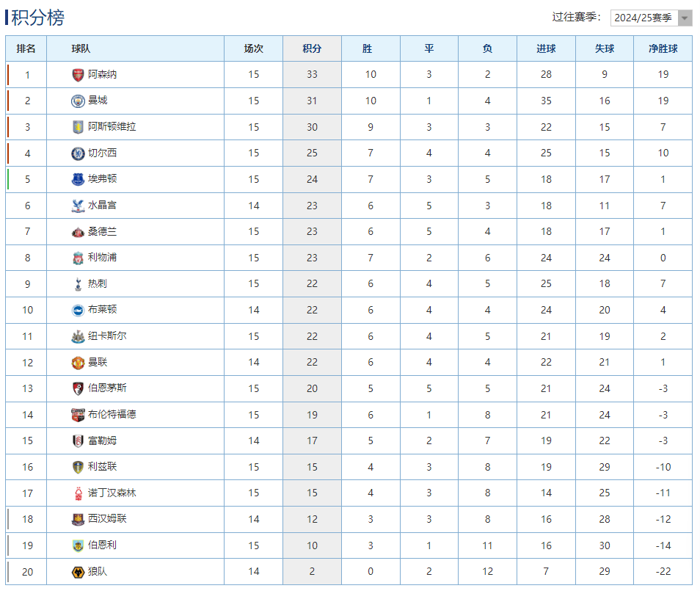Click the Chelsea club badge icon
The height and width of the screenshot is (591, 700).
click(78, 153)
